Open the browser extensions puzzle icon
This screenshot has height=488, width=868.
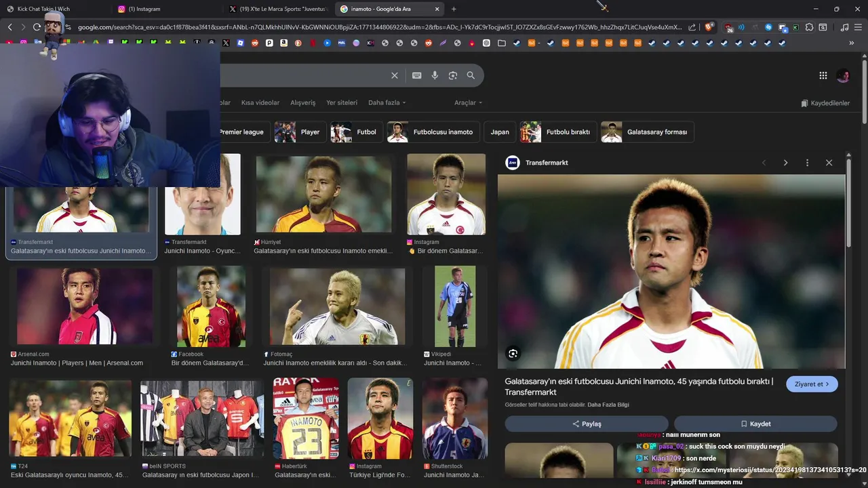(x=809, y=27)
